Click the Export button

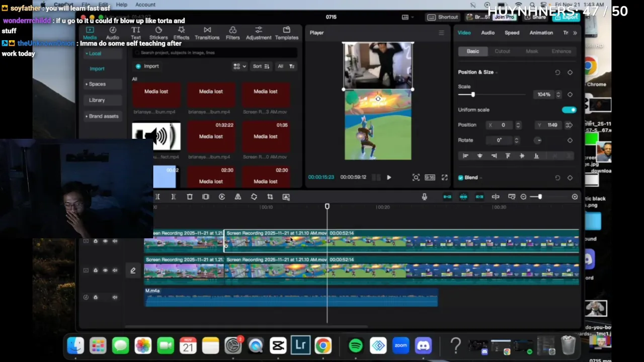[566, 17]
